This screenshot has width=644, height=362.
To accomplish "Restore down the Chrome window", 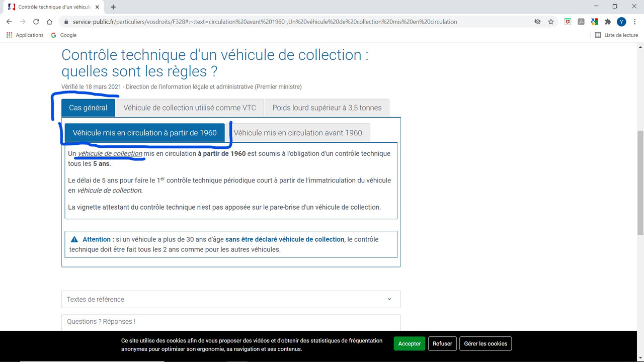I will coord(615,7).
